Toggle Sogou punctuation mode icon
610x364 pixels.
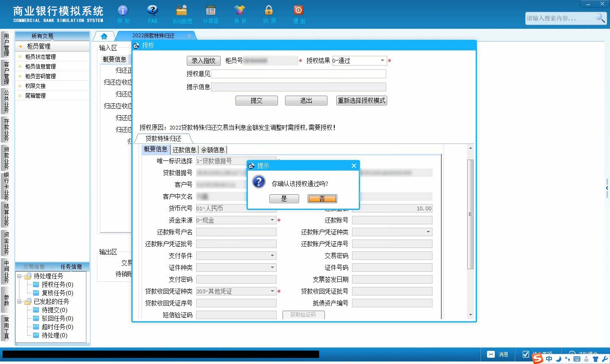point(567,359)
